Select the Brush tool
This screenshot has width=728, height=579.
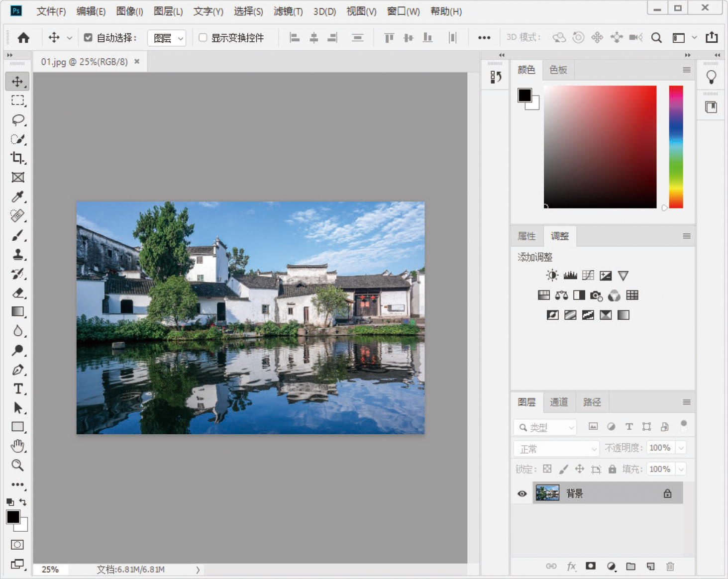(17, 235)
